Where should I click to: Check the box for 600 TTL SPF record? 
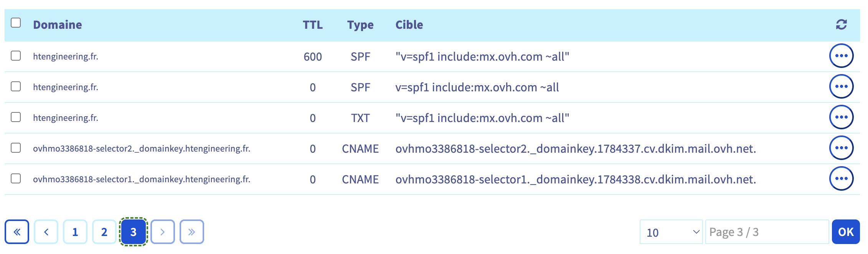coord(16,56)
